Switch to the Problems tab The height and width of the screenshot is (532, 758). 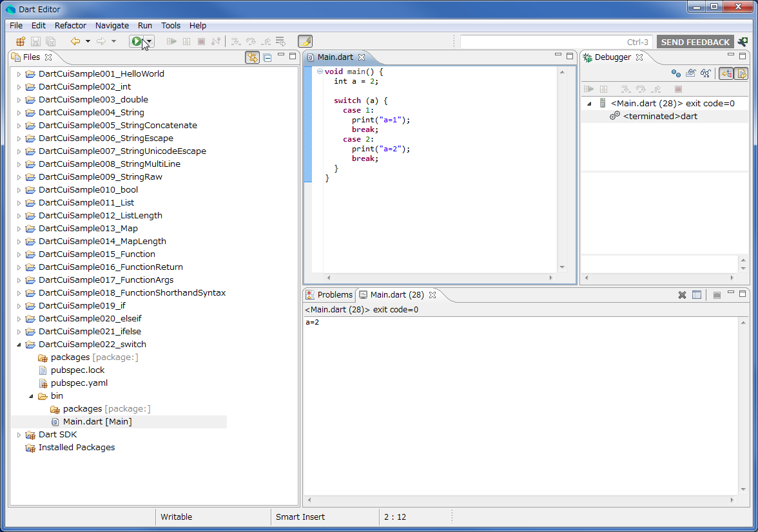point(335,295)
